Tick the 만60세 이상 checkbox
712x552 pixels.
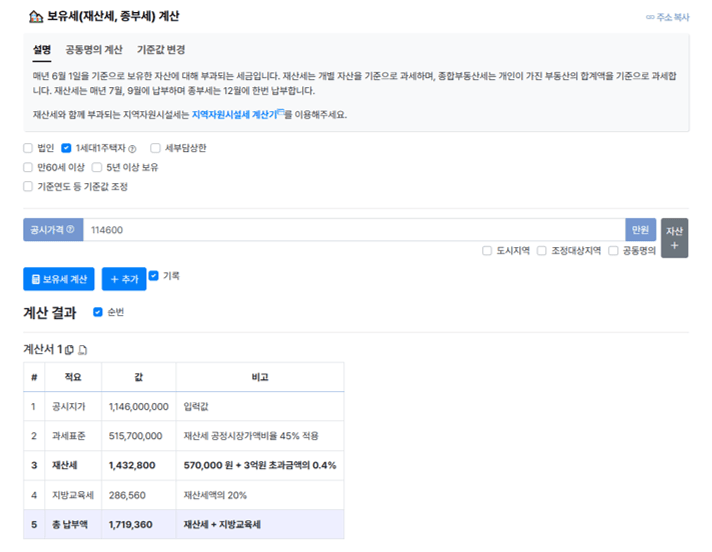coord(28,168)
